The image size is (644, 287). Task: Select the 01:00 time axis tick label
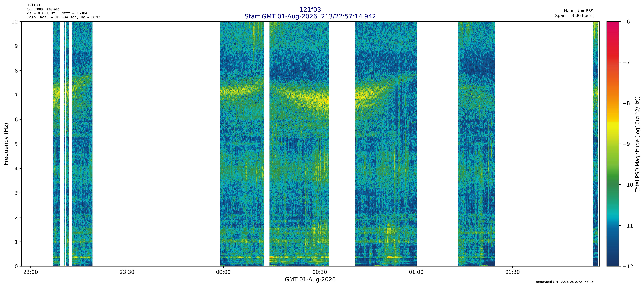pyautogui.click(x=416, y=272)
